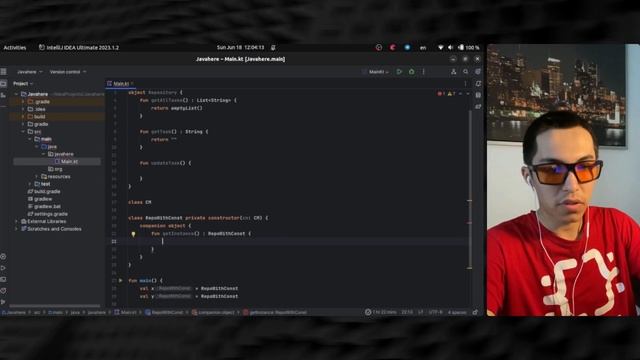Screen dimensions: 640x360
Task: Click the date and clock in top bar
Action: [x=240, y=48]
